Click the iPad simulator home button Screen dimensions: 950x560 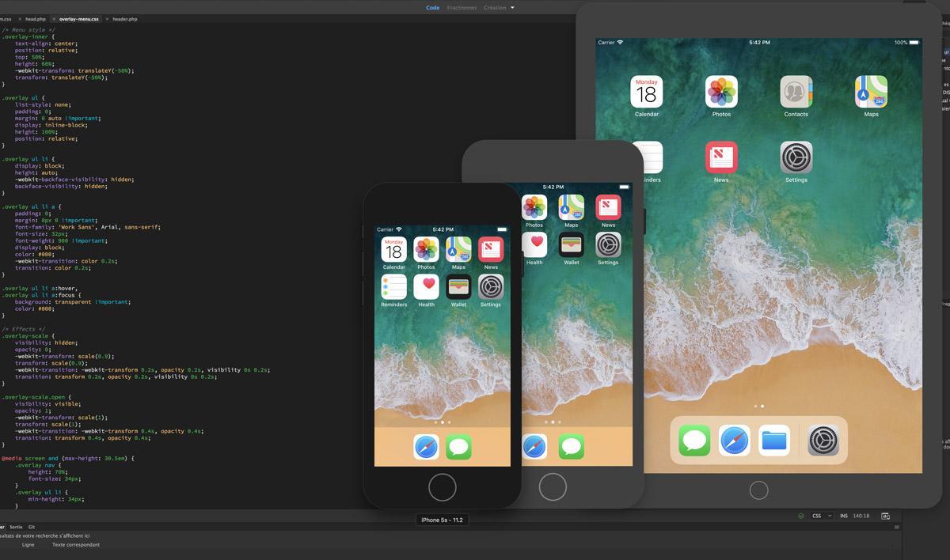758,490
